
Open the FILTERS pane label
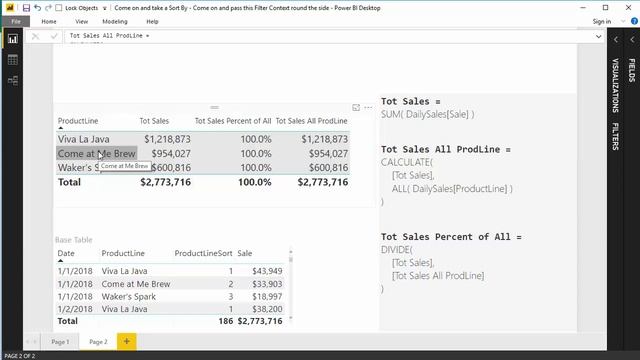[615, 136]
